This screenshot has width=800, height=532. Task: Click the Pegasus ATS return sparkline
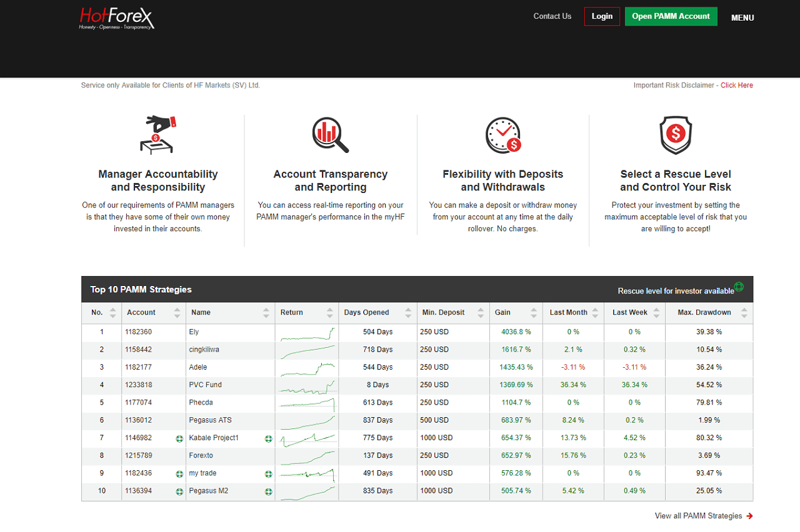coord(307,421)
